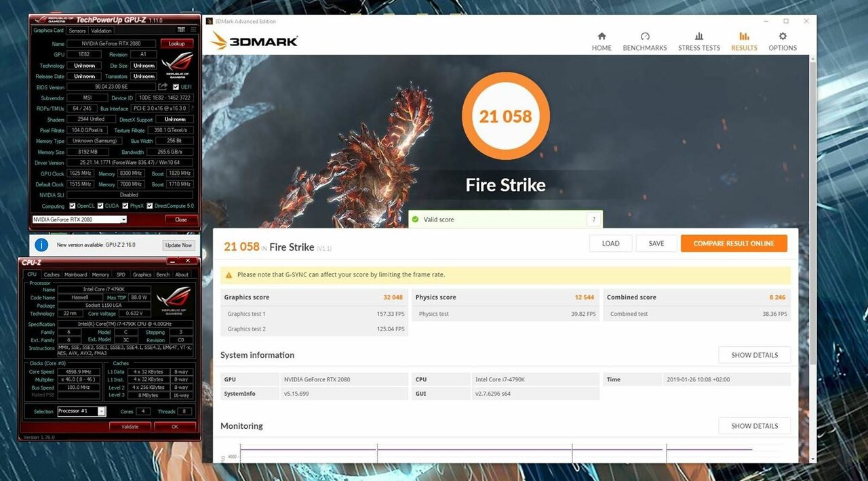Click the LOAD button in 3DMark
The height and width of the screenshot is (481, 868).
(x=610, y=243)
